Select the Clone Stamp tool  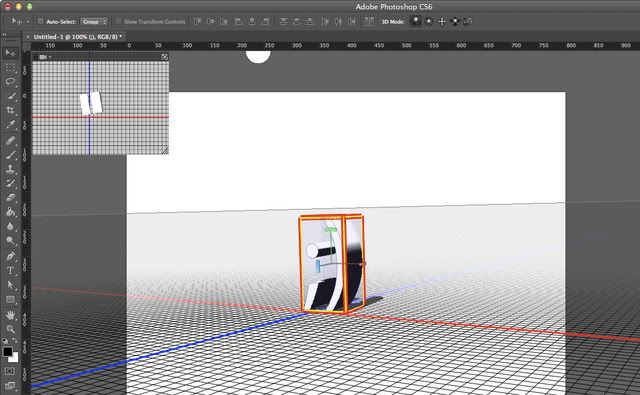(10, 169)
